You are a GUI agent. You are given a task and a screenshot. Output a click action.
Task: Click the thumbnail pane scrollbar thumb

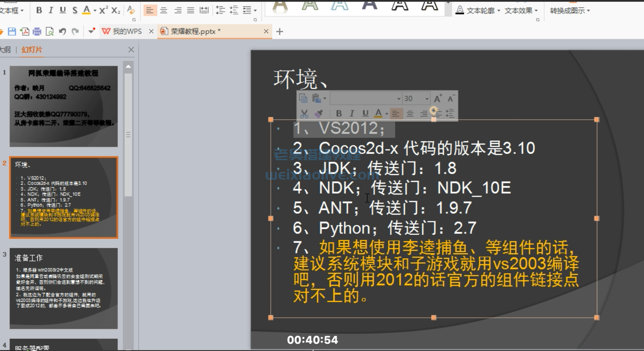(129, 135)
